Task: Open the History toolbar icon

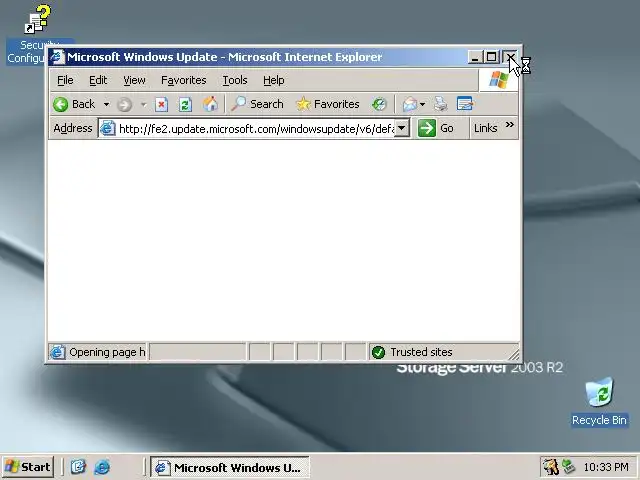Action: click(x=379, y=104)
